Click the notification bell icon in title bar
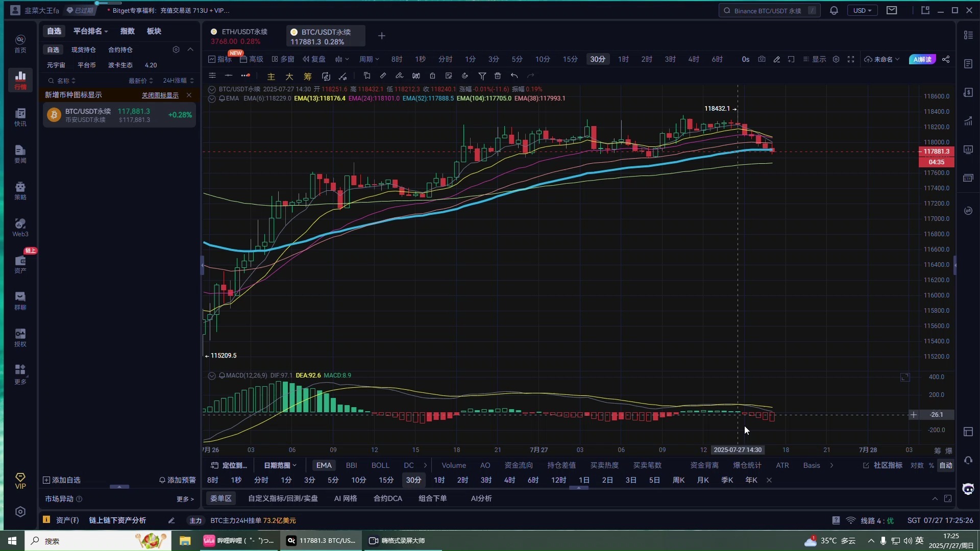The height and width of the screenshot is (551, 980). (x=834, y=10)
